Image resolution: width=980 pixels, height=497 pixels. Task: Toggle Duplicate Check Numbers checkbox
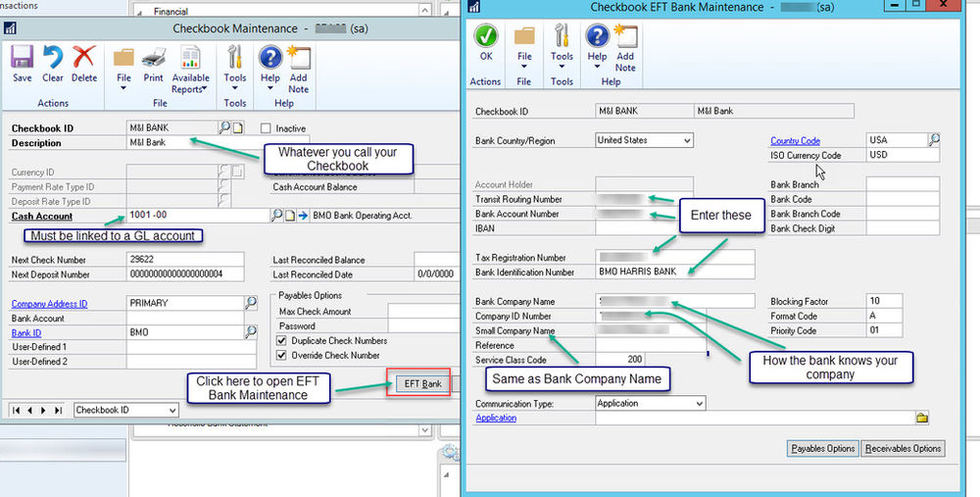pyautogui.click(x=281, y=341)
